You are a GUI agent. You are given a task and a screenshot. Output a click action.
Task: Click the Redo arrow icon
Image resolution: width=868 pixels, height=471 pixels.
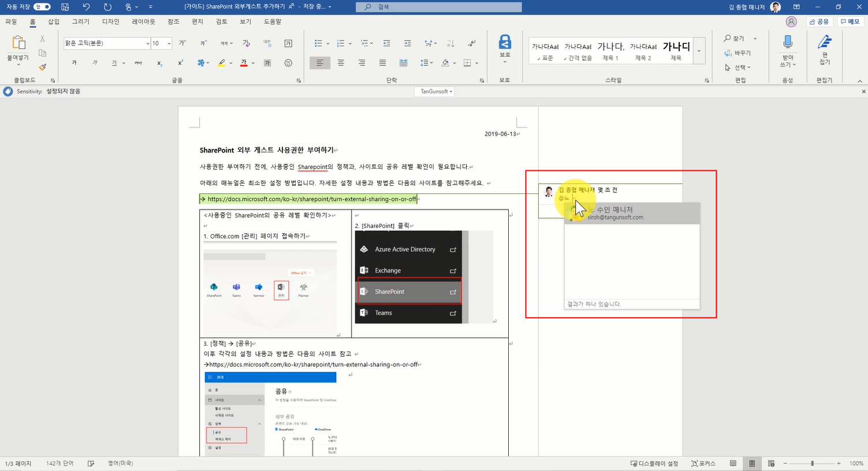click(x=107, y=7)
